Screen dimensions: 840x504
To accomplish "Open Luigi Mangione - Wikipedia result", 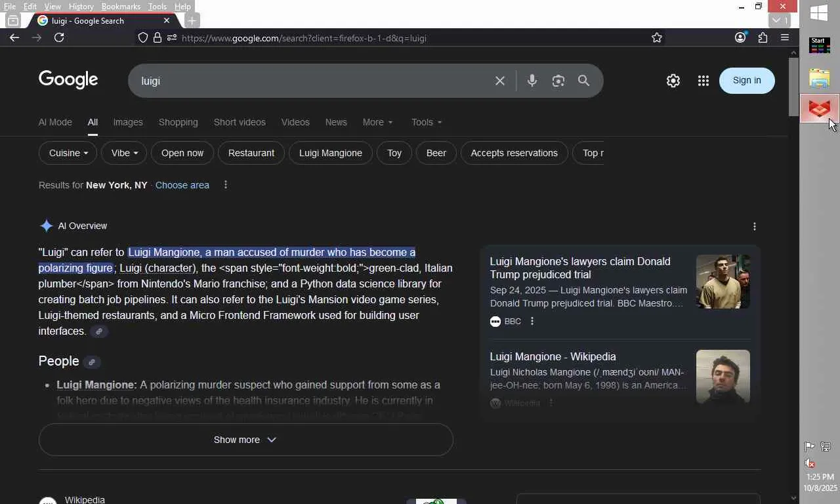I will 553,356.
